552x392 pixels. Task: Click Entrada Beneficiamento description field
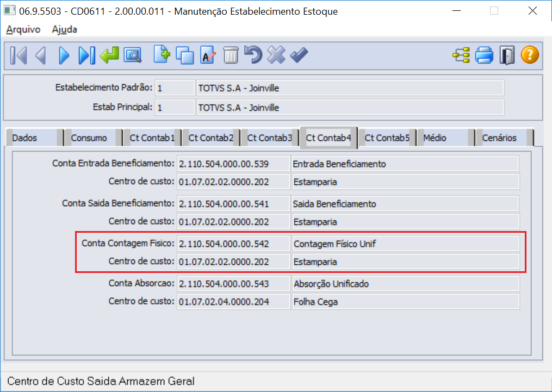coord(405,164)
